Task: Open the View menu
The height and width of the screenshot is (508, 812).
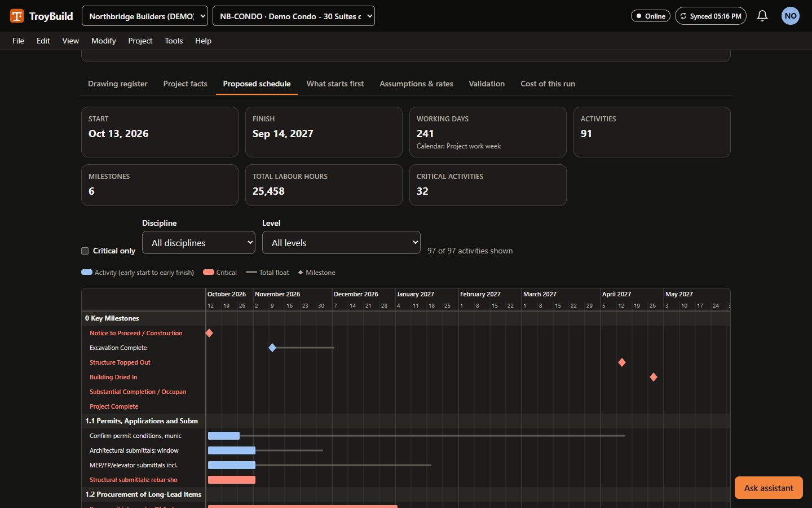Action: coord(70,41)
